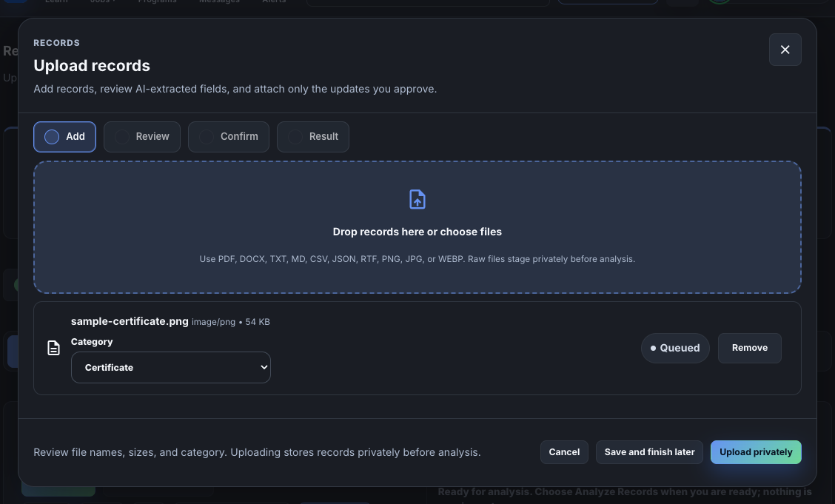Select the Add step tab

pos(64,137)
